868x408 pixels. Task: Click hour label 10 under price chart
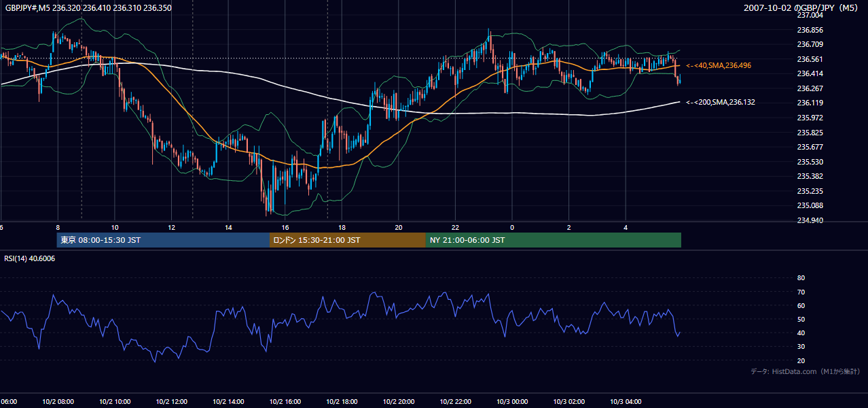tap(115, 228)
